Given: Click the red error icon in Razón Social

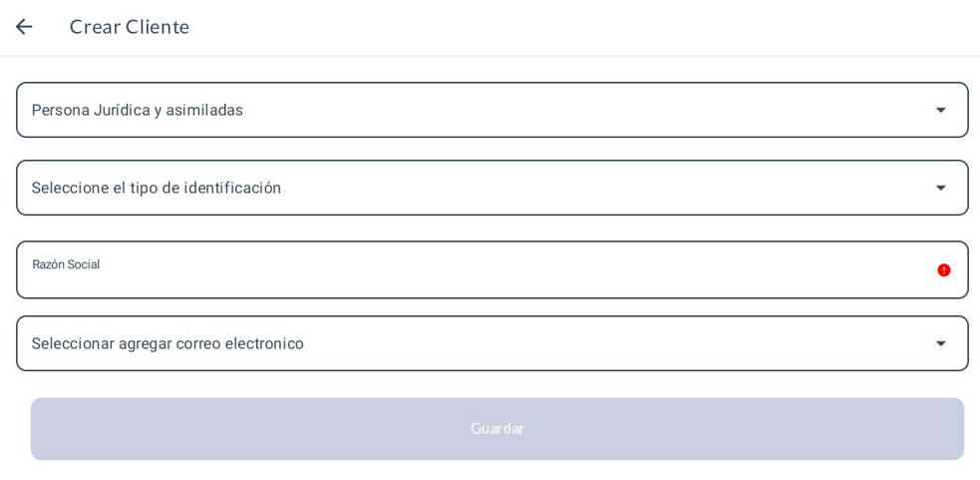Looking at the screenshot, I should click(x=943, y=270).
